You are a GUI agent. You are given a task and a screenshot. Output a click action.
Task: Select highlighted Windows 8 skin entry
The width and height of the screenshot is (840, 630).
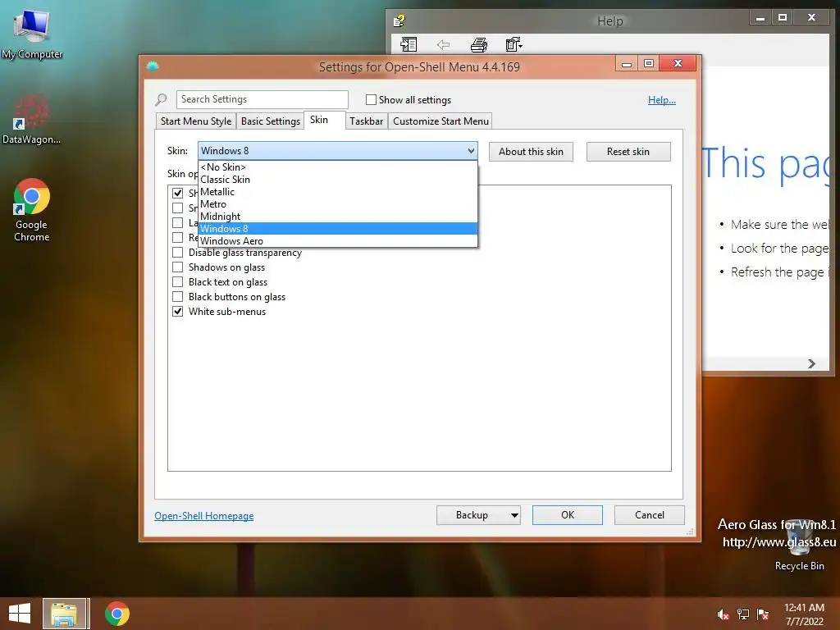click(337, 229)
